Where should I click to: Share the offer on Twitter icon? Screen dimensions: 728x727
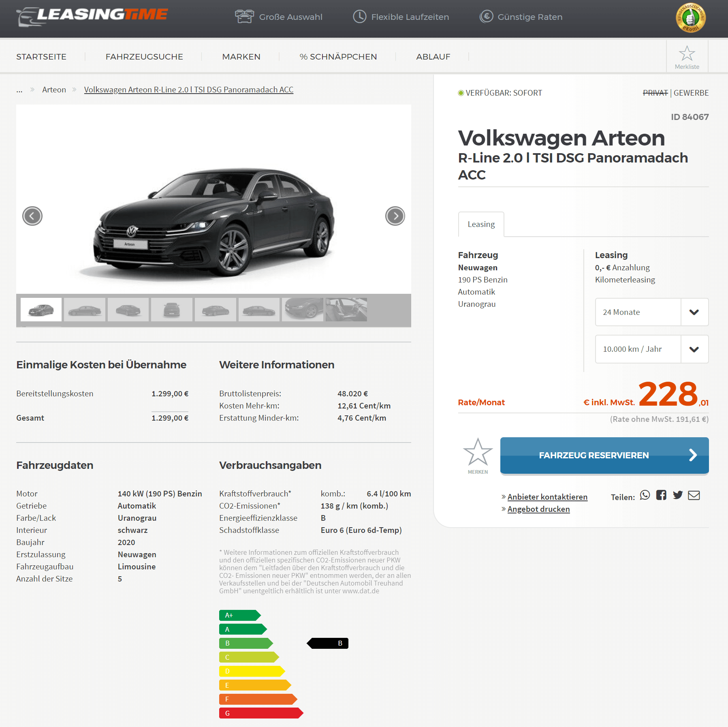click(678, 495)
